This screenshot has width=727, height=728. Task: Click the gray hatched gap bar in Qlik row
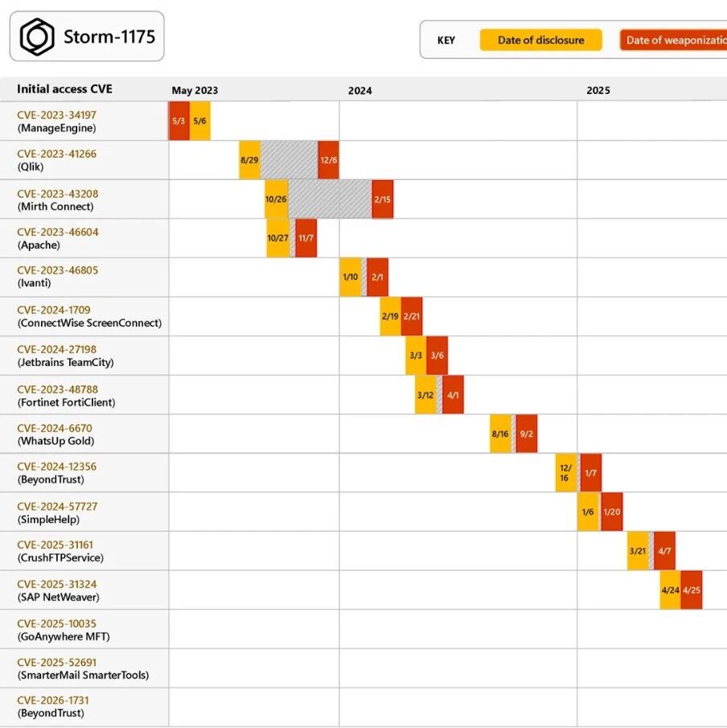(x=290, y=160)
